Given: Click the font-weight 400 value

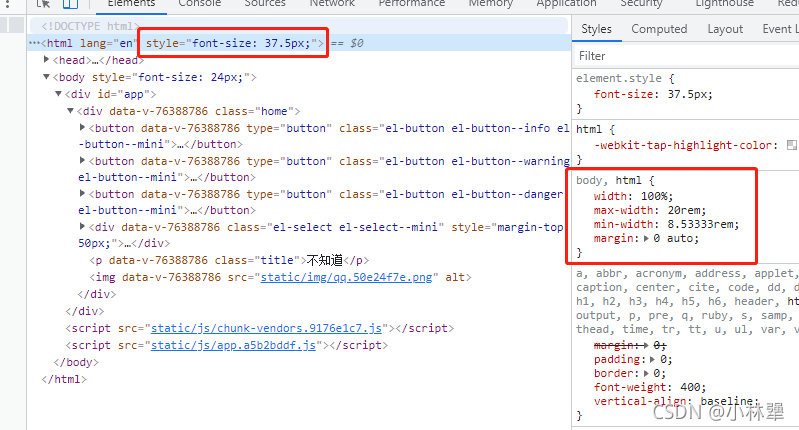Looking at the screenshot, I should click(689, 387).
